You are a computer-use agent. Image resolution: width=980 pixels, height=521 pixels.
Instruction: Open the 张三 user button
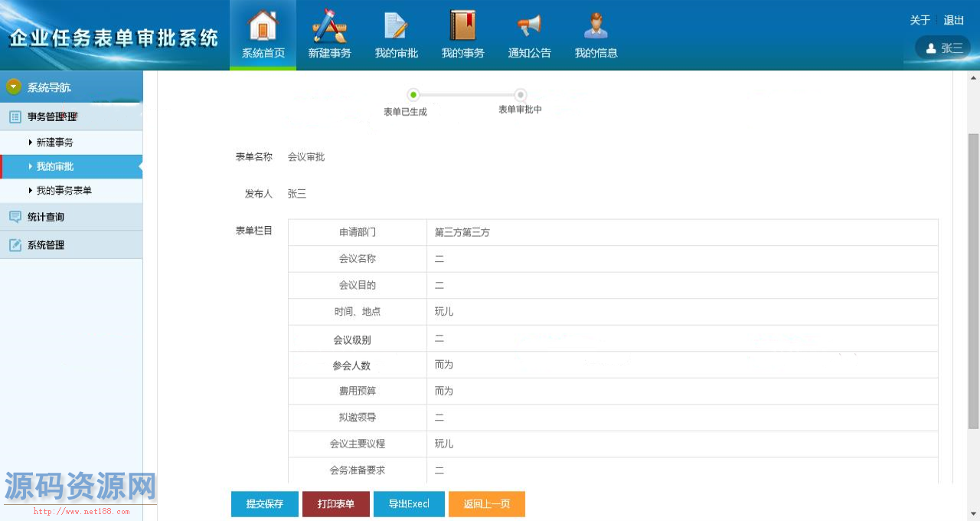pyautogui.click(x=943, y=48)
